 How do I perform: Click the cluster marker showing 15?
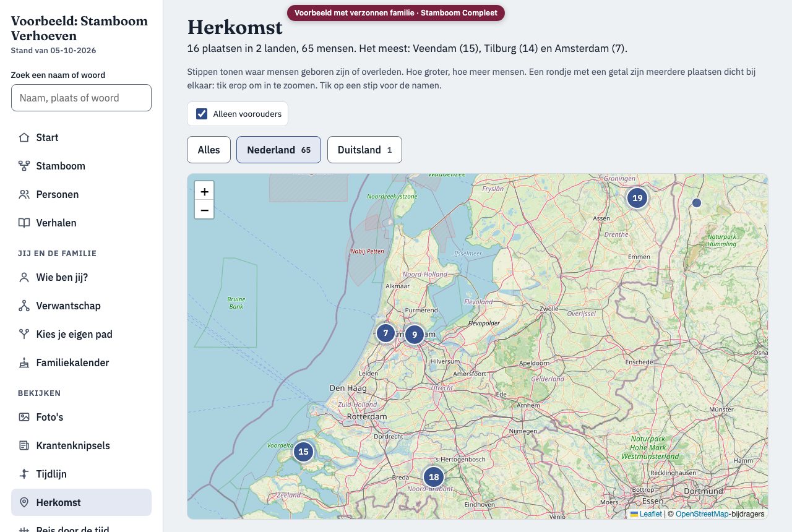click(303, 452)
